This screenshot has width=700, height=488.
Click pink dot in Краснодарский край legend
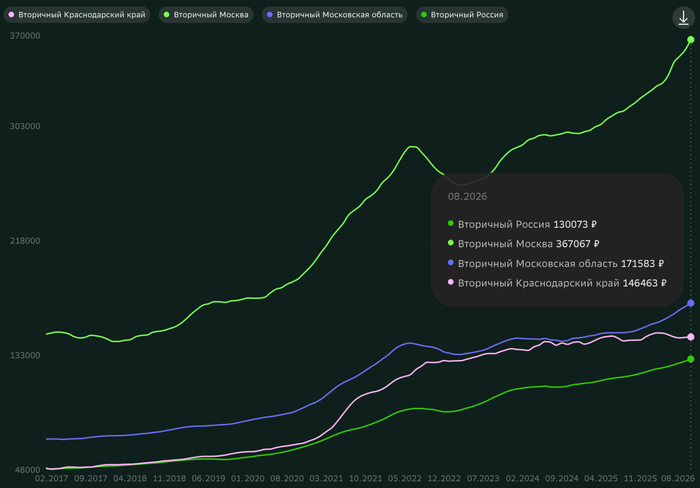click(x=12, y=15)
